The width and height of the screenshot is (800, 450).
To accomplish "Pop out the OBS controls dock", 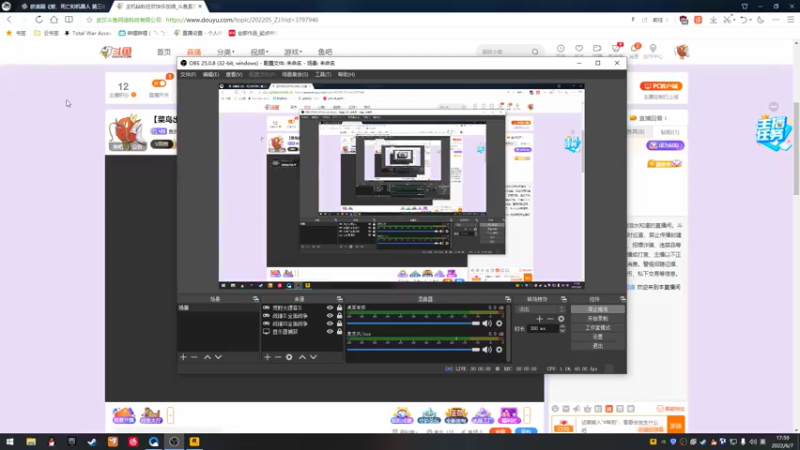I will (x=622, y=299).
